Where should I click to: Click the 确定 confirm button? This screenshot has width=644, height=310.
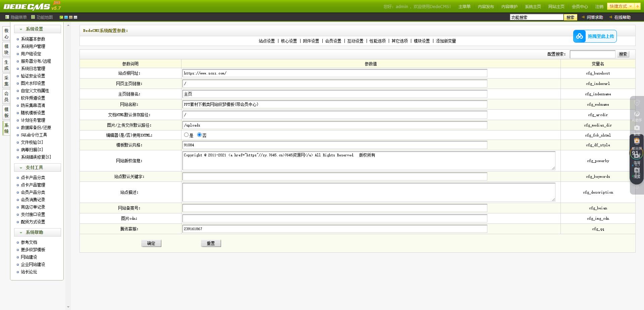click(x=151, y=243)
